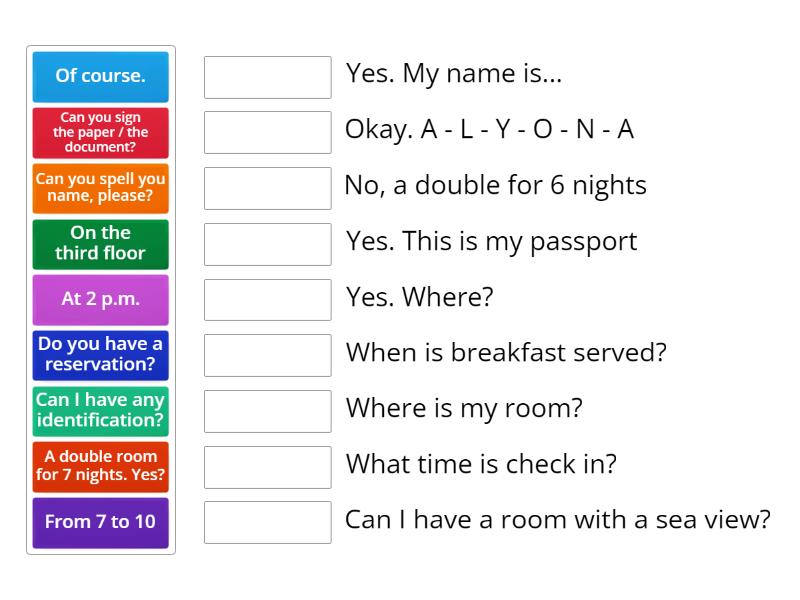Select the dark purple 'From 7 to 10' tile
This screenshot has height=600, width=800.
pyautogui.click(x=100, y=522)
